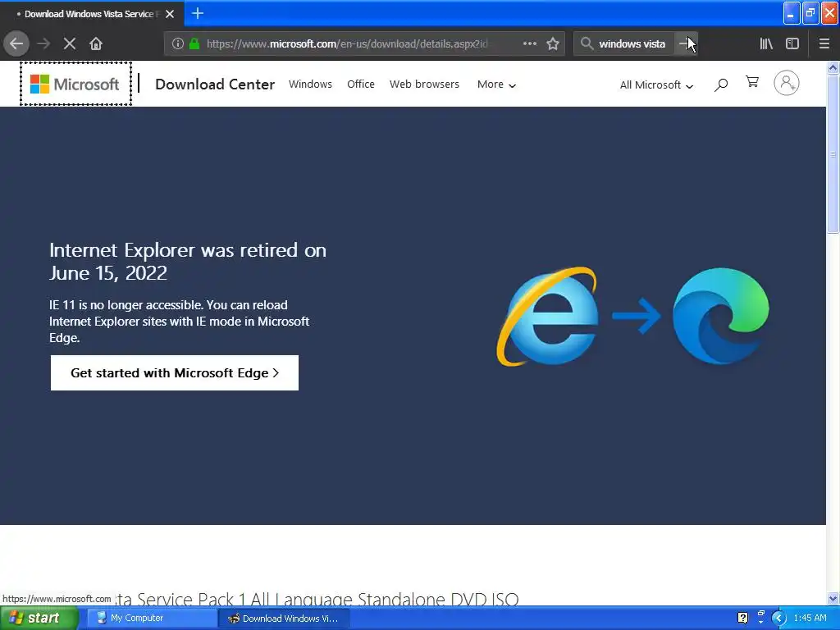840x630 pixels.
Task: Search Microsoft.com with magnifier icon
Action: [721, 84]
